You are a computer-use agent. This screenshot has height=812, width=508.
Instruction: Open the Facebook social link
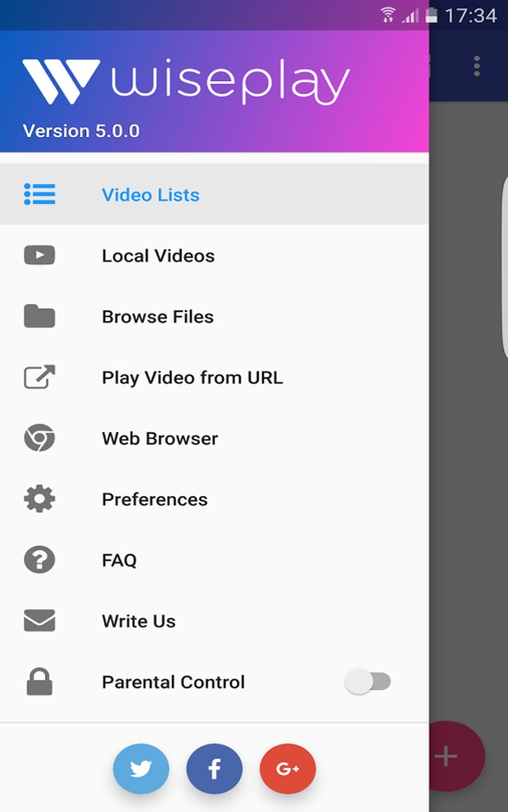click(215, 769)
